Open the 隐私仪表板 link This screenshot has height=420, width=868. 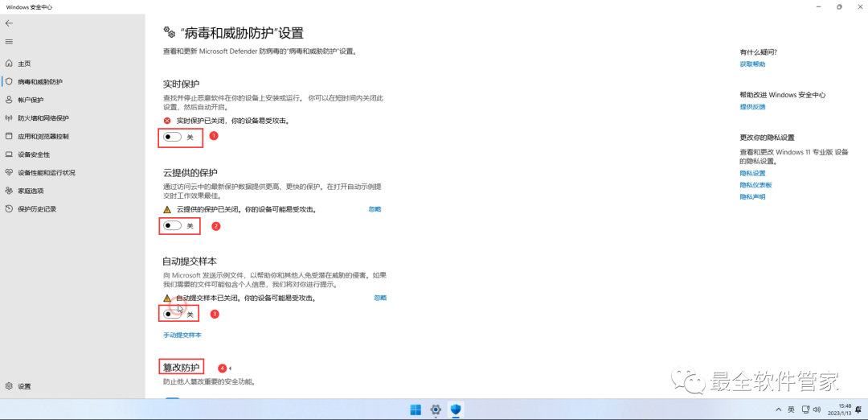[756, 185]
